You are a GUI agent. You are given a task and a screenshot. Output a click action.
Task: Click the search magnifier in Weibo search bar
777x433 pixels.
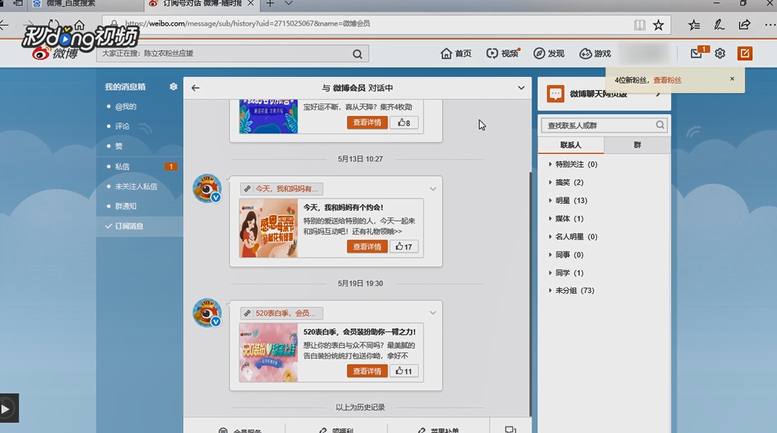(x=357, y=54)
